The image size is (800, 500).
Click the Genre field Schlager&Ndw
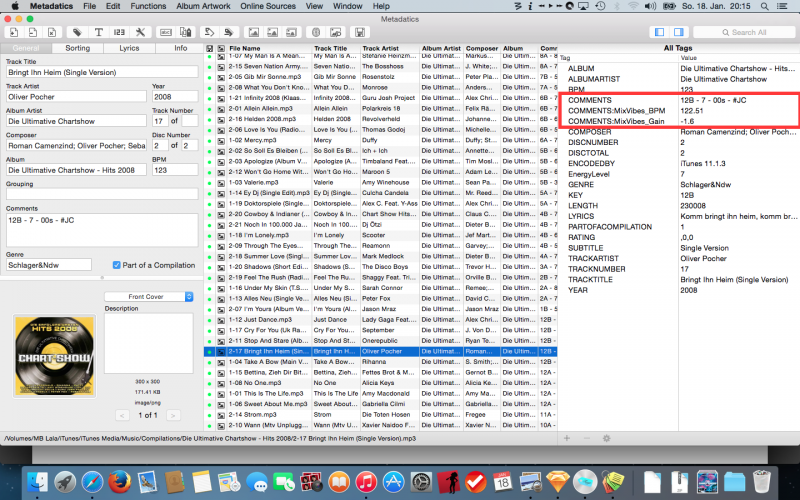(x=49, y=265)
